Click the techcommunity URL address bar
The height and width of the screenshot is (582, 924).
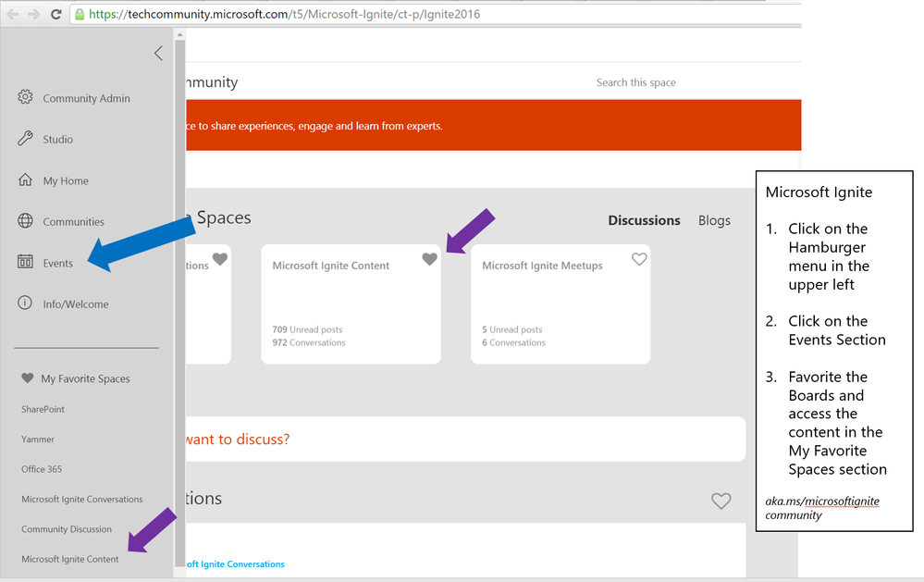(435, 14)
